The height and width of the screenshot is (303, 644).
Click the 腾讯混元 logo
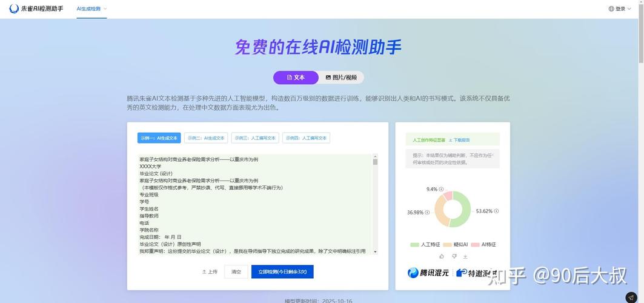429,273
